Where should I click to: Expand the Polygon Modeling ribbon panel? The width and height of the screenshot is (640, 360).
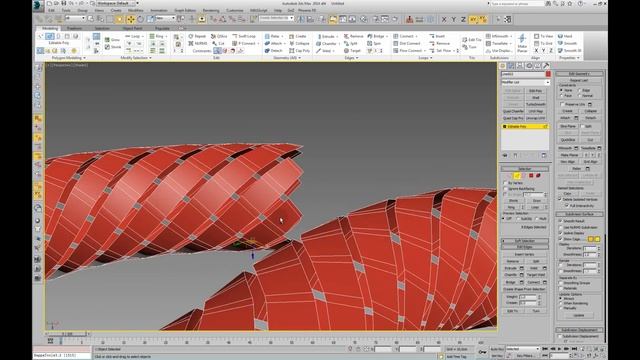[x=68, y=58]
